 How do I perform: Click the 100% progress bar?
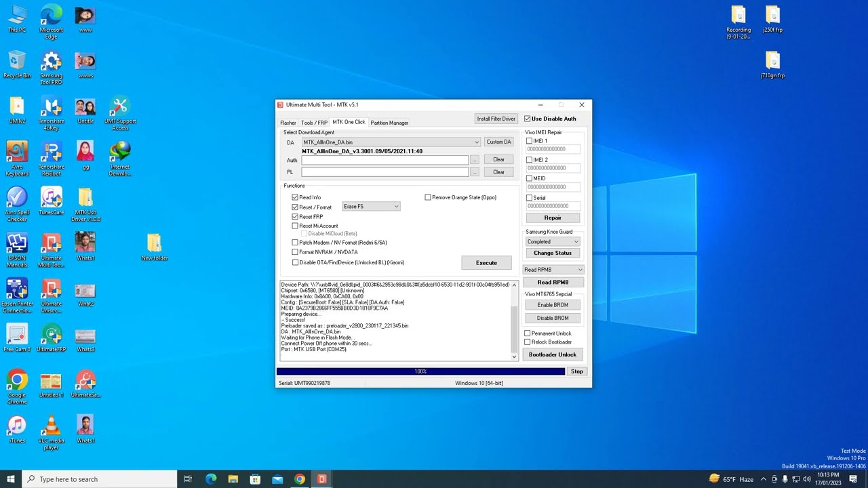(x=420, y=371)
